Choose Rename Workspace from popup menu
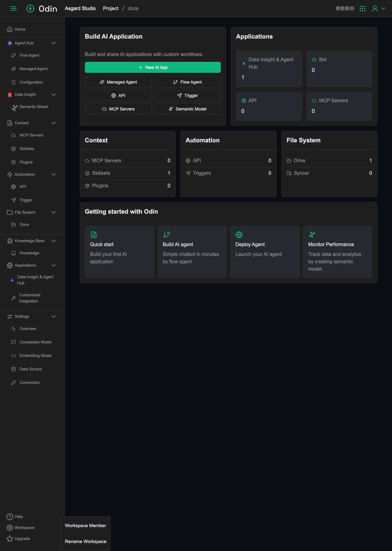 86,542
